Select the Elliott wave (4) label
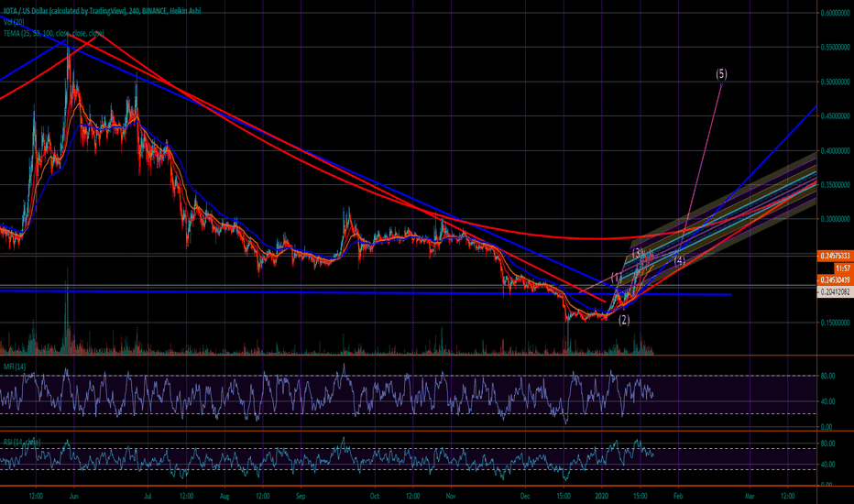The image size is (854, 504). pyautogui.click(x=680, y=260)
